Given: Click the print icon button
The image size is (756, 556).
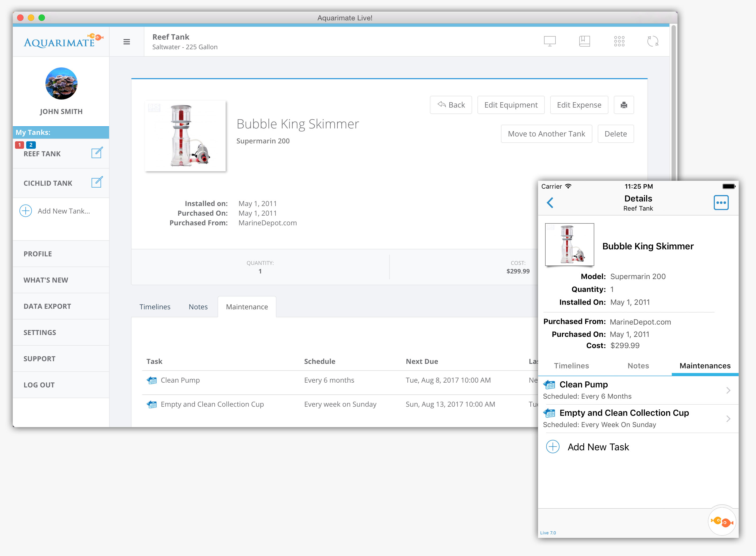Looking at the screenshot, I should [623, 105].
